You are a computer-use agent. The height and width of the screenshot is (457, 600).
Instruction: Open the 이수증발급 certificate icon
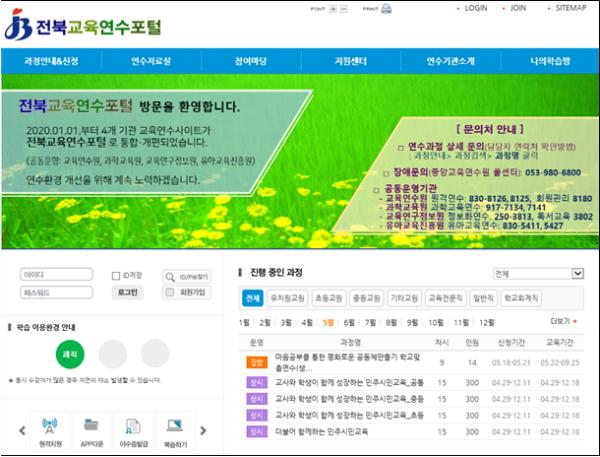click(132, 430)
